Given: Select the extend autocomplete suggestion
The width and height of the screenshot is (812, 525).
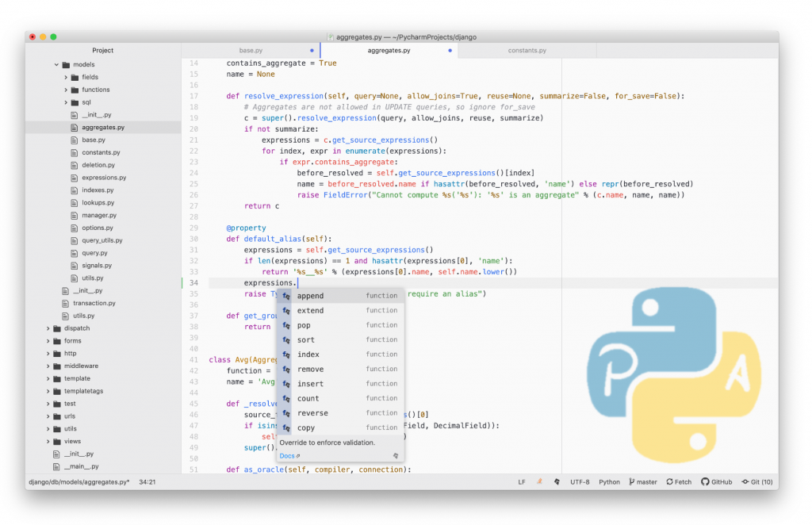Looking at the screenshot, I should click(340, 311).
